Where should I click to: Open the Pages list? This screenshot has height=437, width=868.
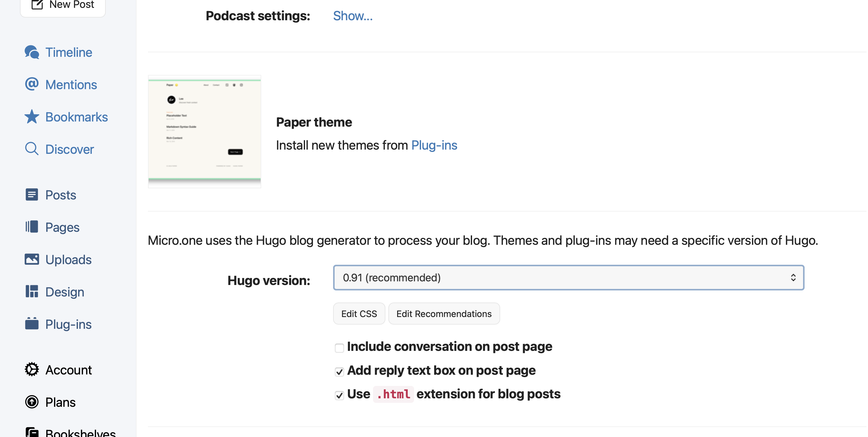point(62,227)
